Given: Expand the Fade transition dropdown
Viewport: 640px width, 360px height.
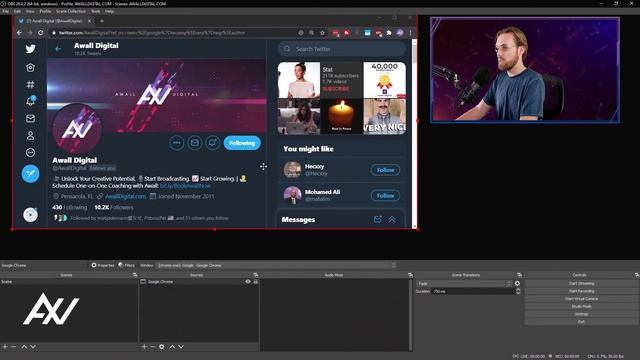Looking at the screenshot, I should (x=464, y=283).
